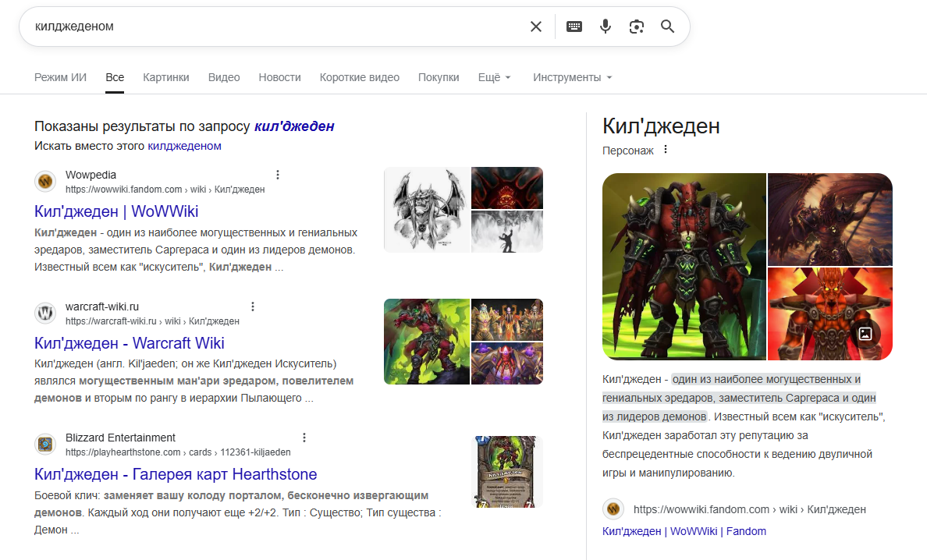Click the warcraft-wiki.ru site name

point(102,307)
